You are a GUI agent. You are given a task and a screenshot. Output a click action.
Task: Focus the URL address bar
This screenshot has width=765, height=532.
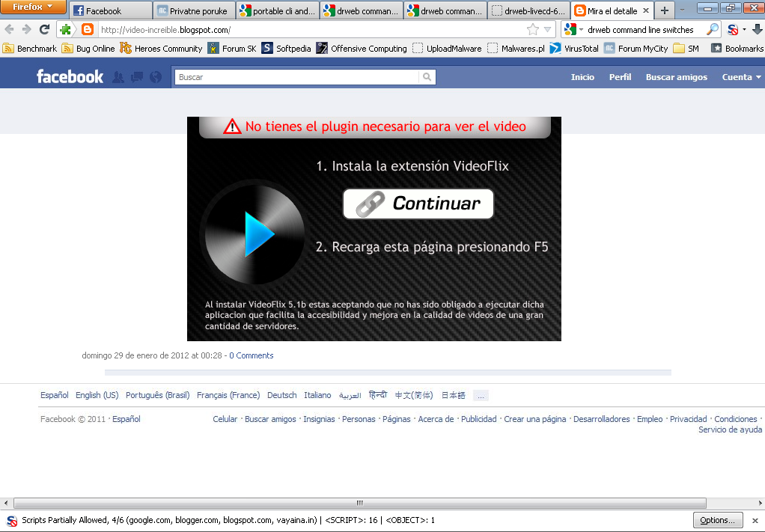click(311, 30)
